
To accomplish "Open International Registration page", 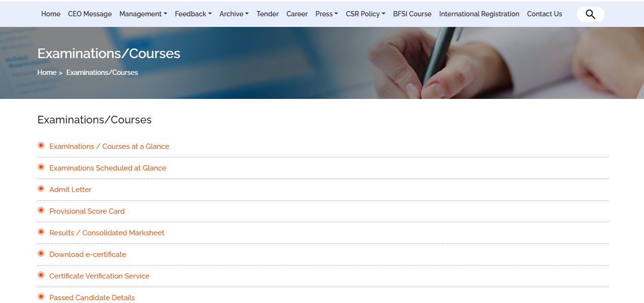I will tap(479, 14).
